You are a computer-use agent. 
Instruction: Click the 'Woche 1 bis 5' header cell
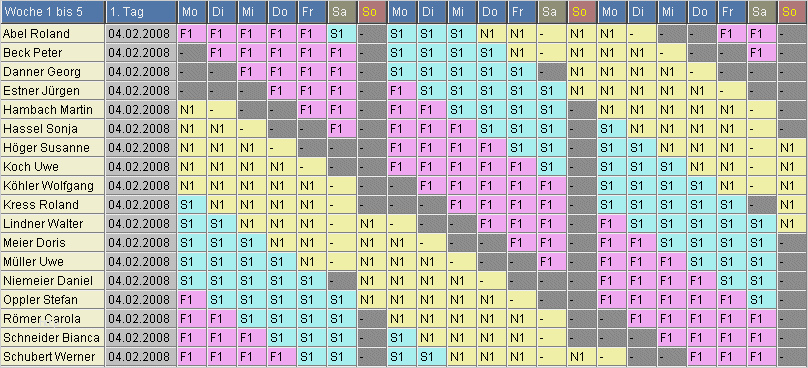52,12
